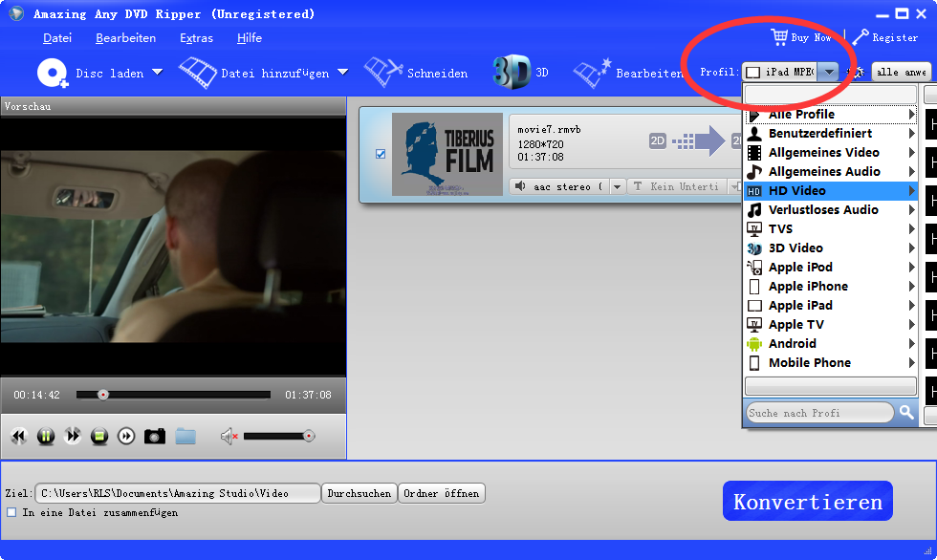Image resolution: width=937 pixels, height=560 pixels.
Task: Select Android profile category
Action: [x=831, y=343]
